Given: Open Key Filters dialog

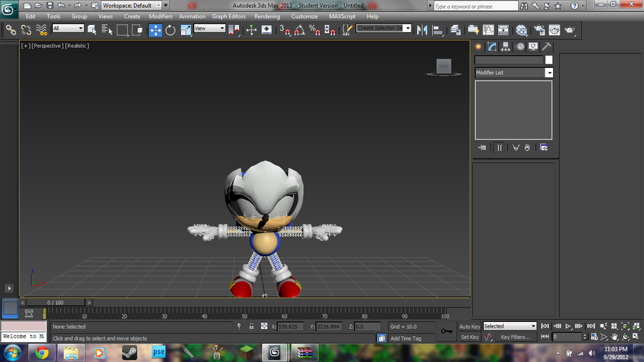Looking at the screenshot, I should 515,337.
